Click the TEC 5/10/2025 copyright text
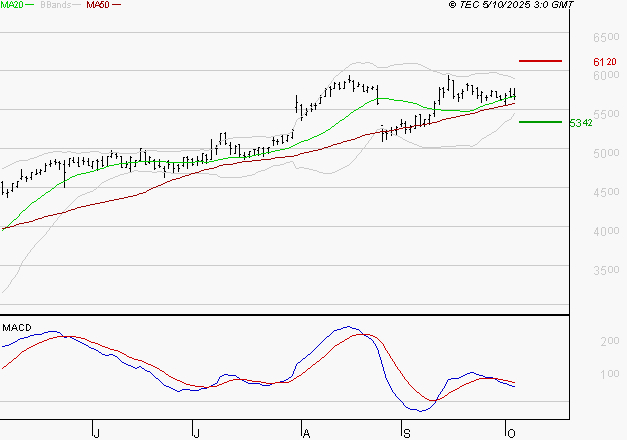This screenshot has width=627, height=440. point(511,5)
